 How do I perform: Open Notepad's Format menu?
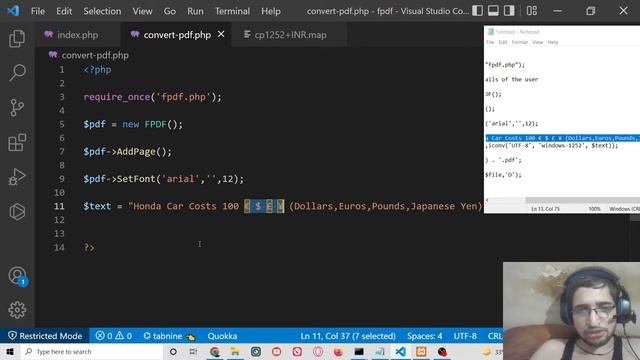point(520,42)
